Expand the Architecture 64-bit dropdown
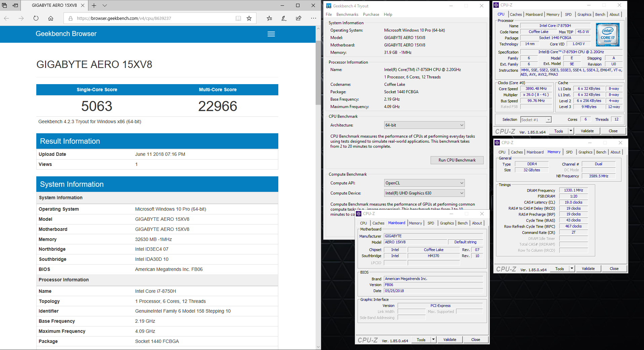644x350 pixels. (424, 125)
